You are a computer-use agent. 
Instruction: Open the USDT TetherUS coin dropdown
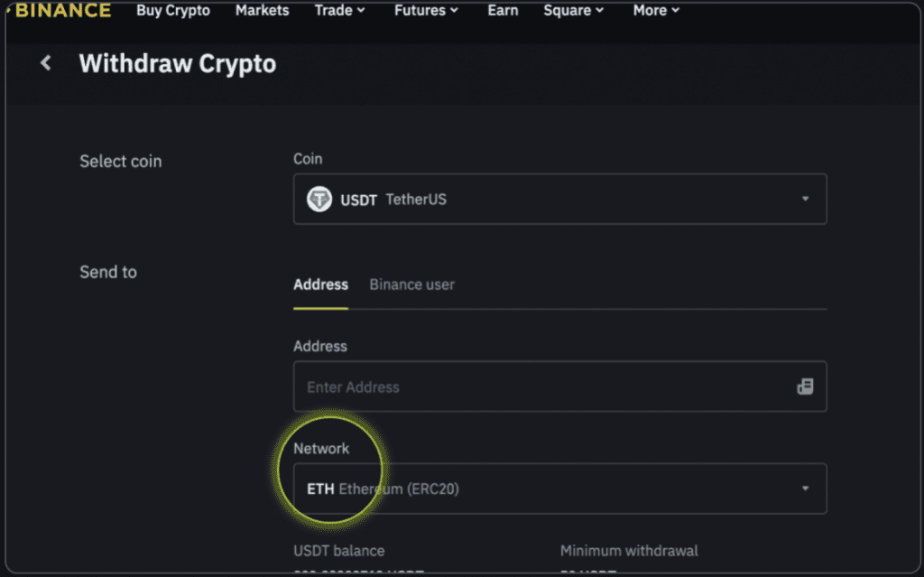point(559,199)
